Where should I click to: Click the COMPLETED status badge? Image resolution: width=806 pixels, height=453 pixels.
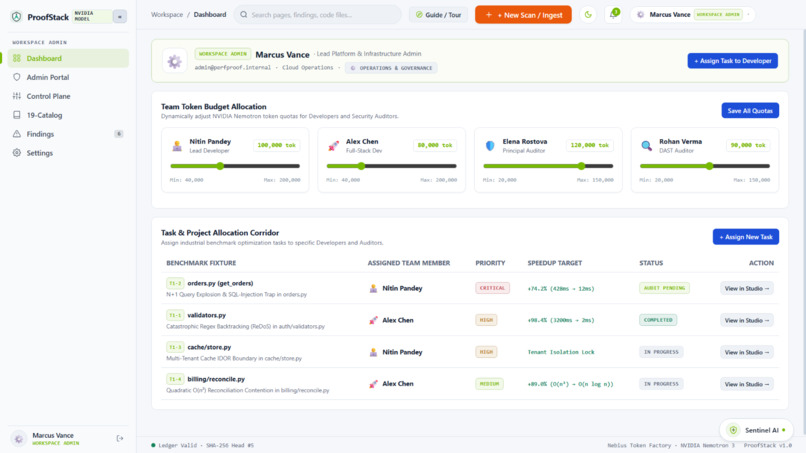(658, 320)
